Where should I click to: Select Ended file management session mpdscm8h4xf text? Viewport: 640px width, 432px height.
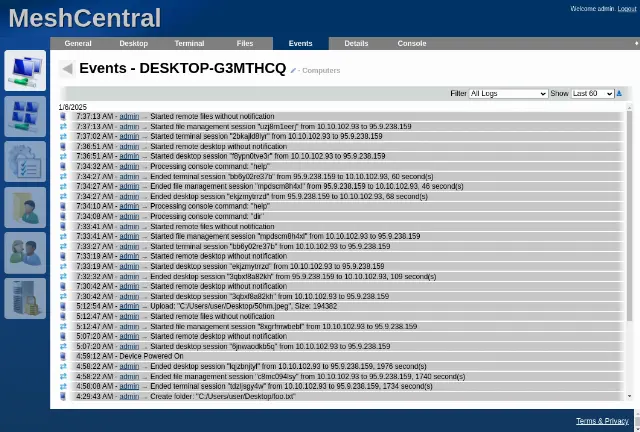click(x=307, y=186)
